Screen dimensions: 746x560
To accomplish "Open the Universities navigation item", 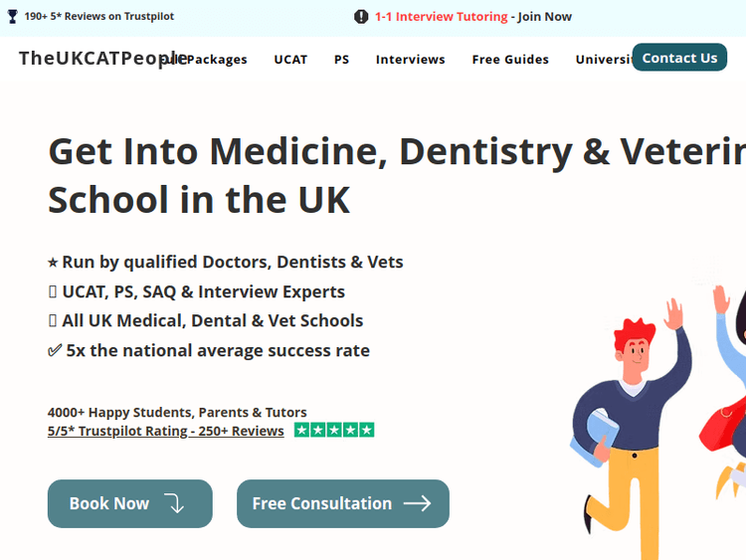I will point(603,60).
